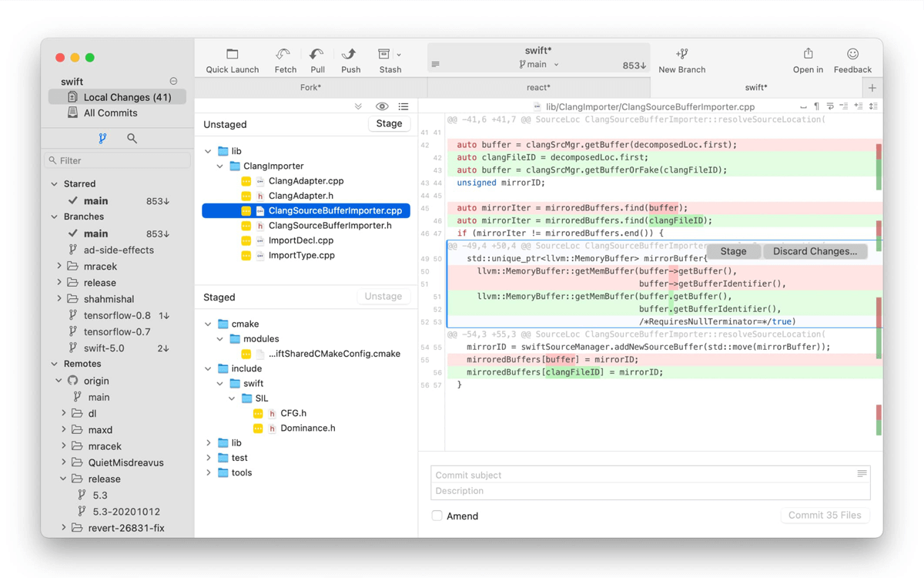
Task: Switch file list layout using the list icon
Action: coord(403,107)
